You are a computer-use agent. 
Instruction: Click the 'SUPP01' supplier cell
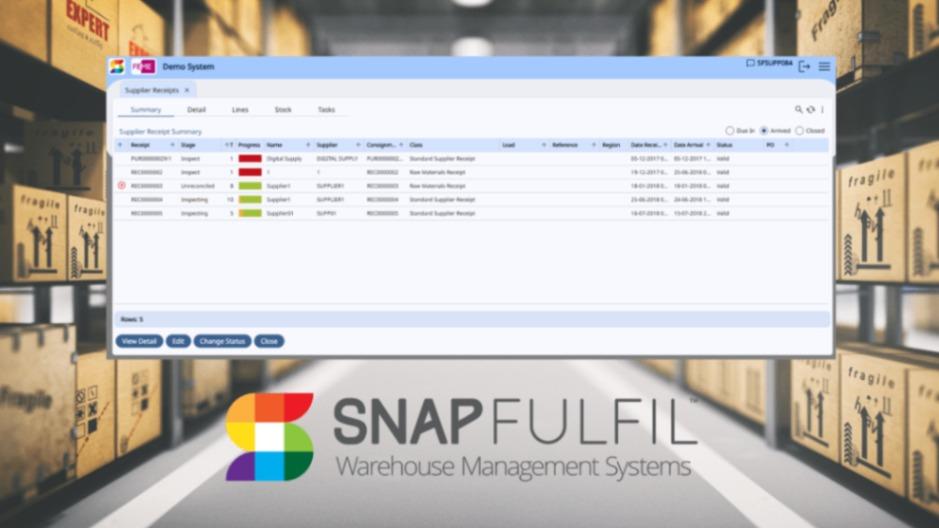326,213
